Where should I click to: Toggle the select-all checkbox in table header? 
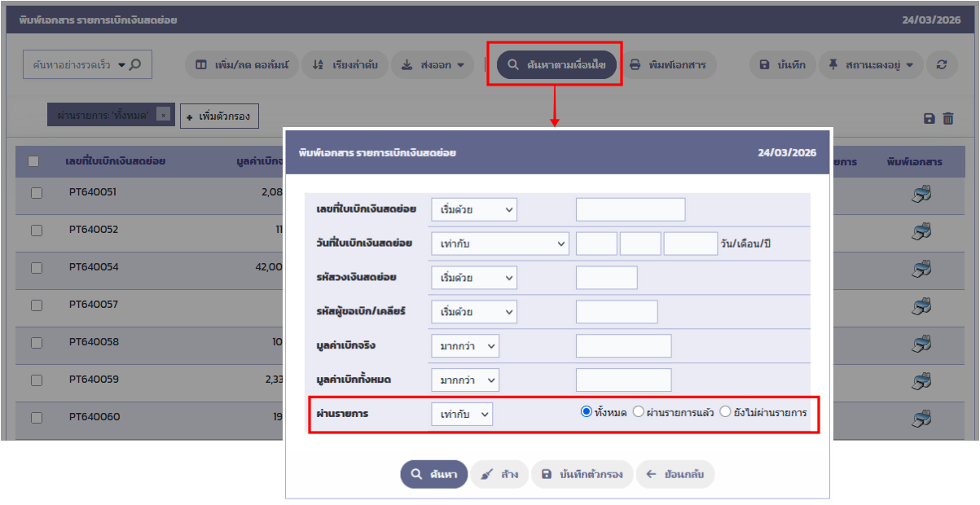33,161
